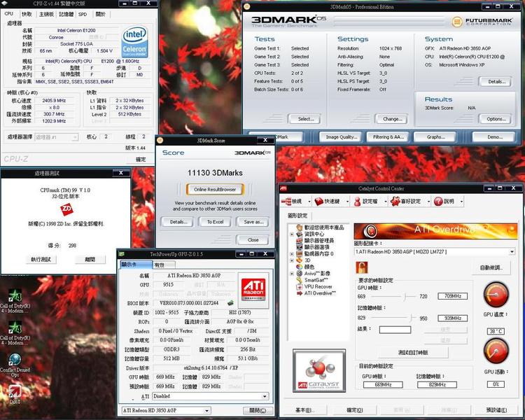The height and width of the screenshot is (420, 525).
Task: Click the 快速鍵 hotkeys icon in Catalyst toolbar
Action: pos(319,202)
